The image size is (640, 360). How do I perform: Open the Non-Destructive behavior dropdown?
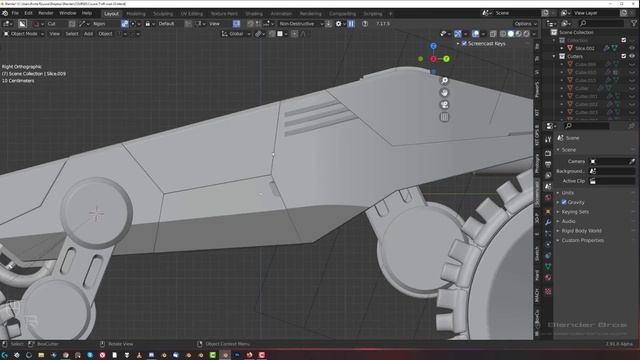[x=301, y=24]
